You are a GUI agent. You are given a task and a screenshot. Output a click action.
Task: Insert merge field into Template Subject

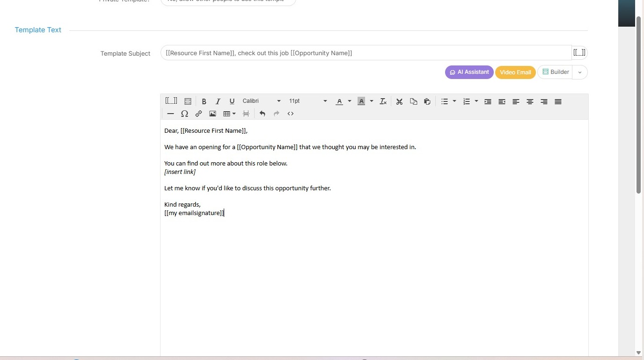(579, 53)
